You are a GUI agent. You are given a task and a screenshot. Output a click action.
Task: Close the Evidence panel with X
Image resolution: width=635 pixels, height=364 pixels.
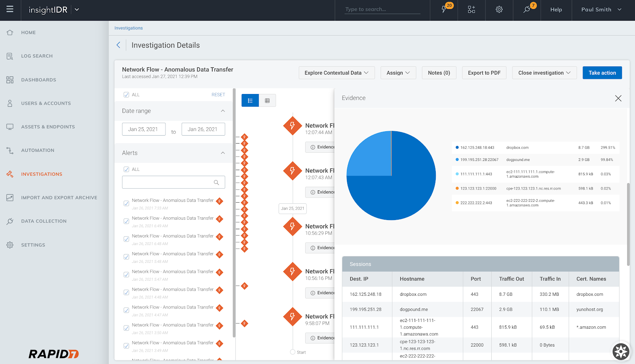[618, 98]
